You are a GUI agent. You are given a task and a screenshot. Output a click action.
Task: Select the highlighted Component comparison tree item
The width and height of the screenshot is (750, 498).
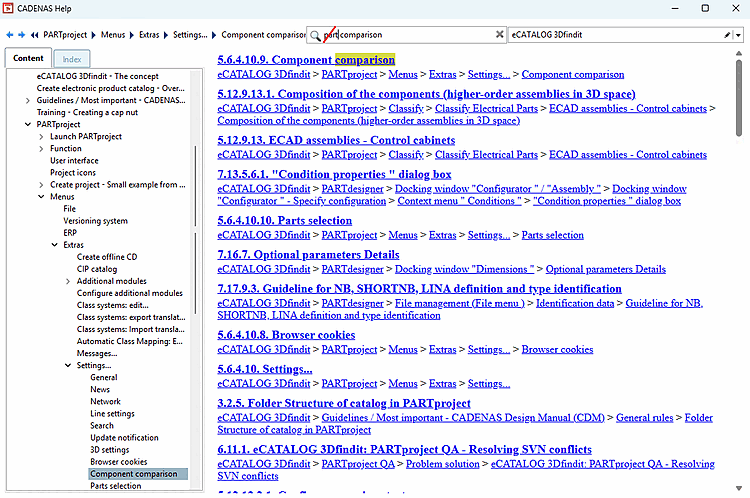point(138,474)
